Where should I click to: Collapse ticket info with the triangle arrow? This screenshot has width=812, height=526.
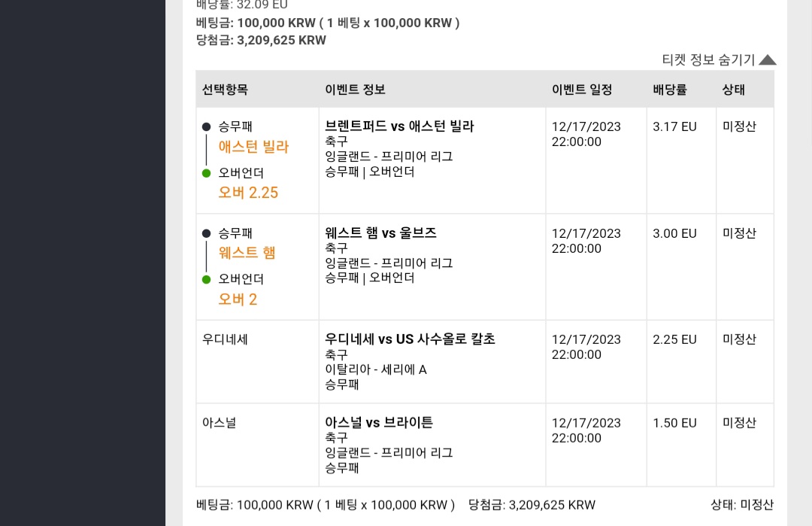tap(768, 60)
